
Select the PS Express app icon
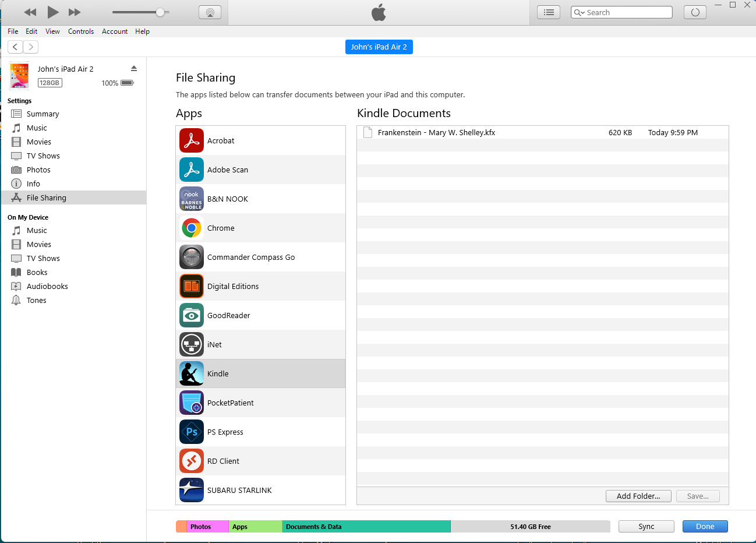tap(192, 432)
